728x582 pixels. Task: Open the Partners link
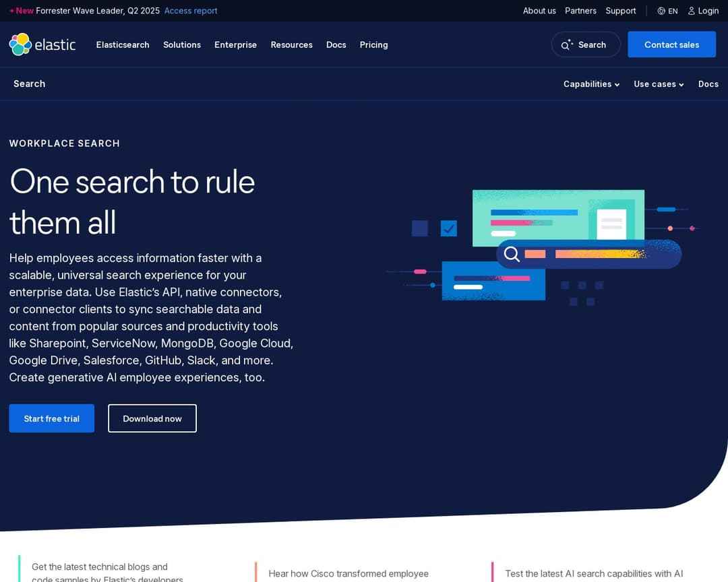pos(580,11)
